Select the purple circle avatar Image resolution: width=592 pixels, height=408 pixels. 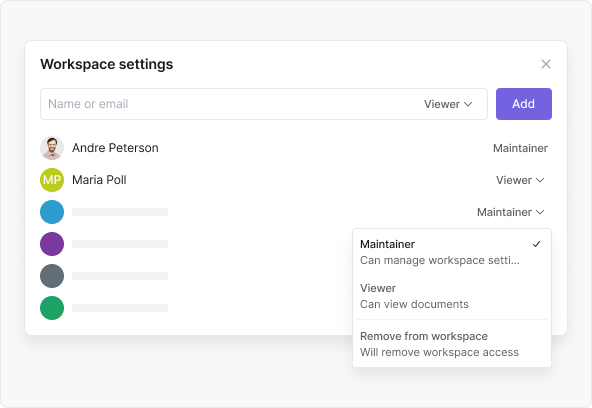52,244
